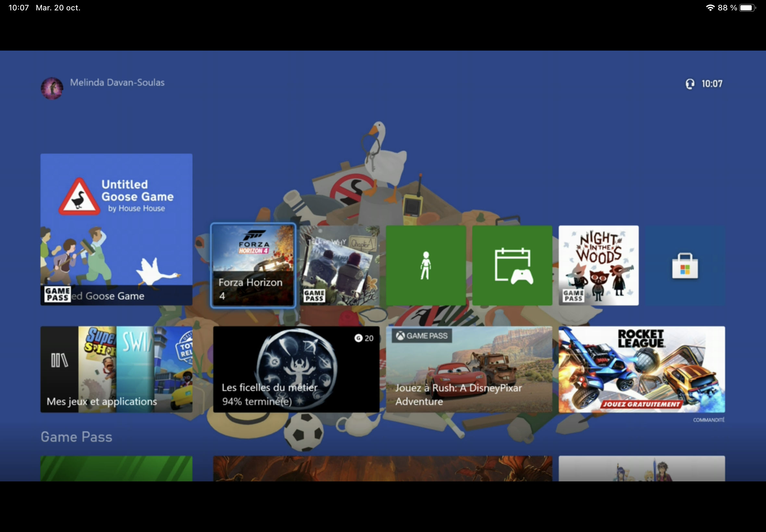This screenshot has width=766, height=532.
Task: Click the Xbox clock showing 10:07
Action: (x=712, y=84)
